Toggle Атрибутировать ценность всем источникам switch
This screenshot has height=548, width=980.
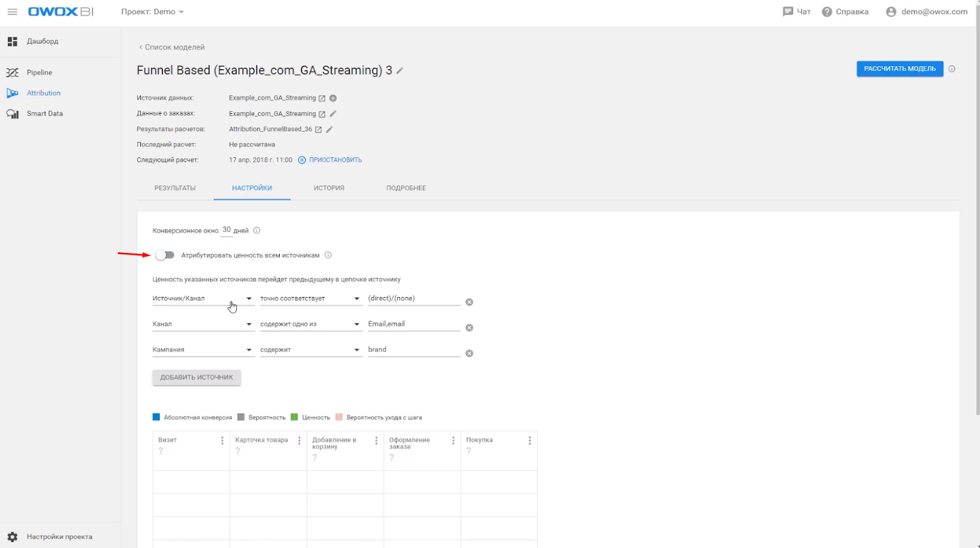[165, 255]
